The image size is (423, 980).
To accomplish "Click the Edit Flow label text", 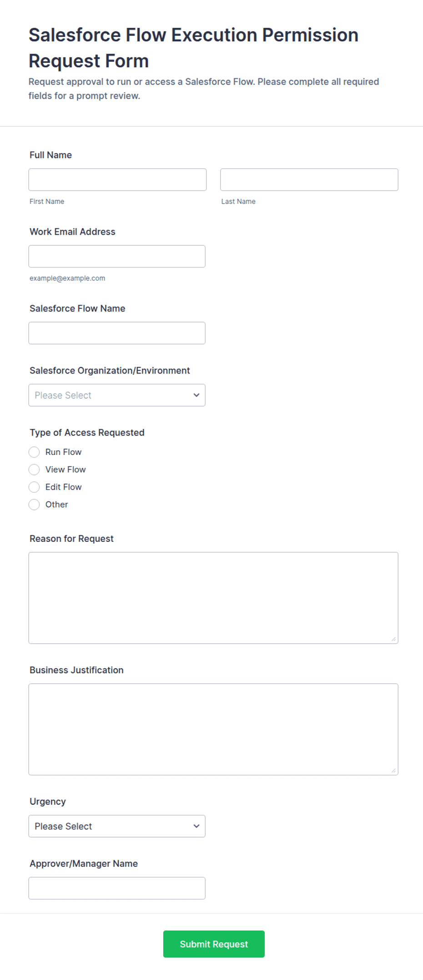I will (63, 487).
